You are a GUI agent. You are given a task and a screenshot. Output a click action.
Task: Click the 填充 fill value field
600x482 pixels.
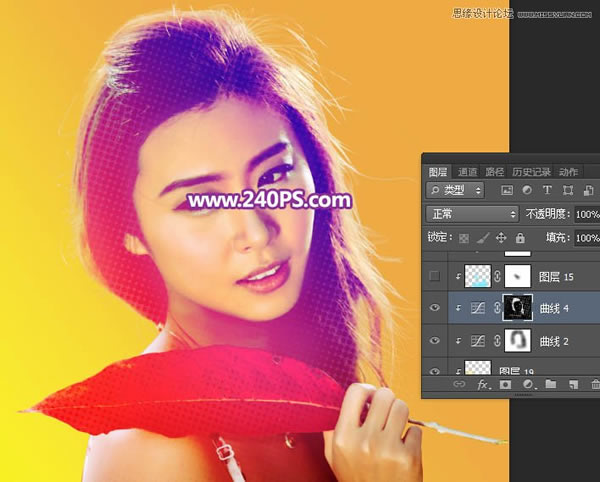(587, 238)
